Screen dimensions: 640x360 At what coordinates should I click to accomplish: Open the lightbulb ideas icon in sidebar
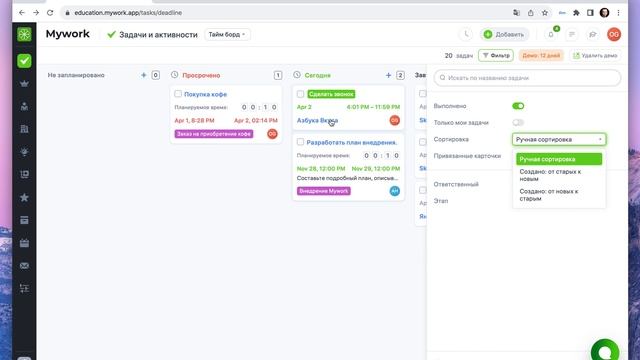point(24,152)
